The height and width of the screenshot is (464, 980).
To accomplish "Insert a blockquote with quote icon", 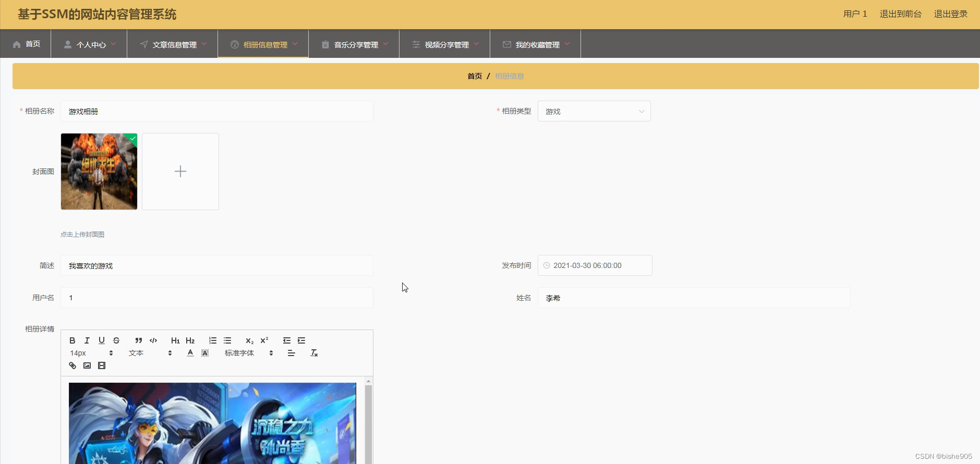I will point(138,340).
